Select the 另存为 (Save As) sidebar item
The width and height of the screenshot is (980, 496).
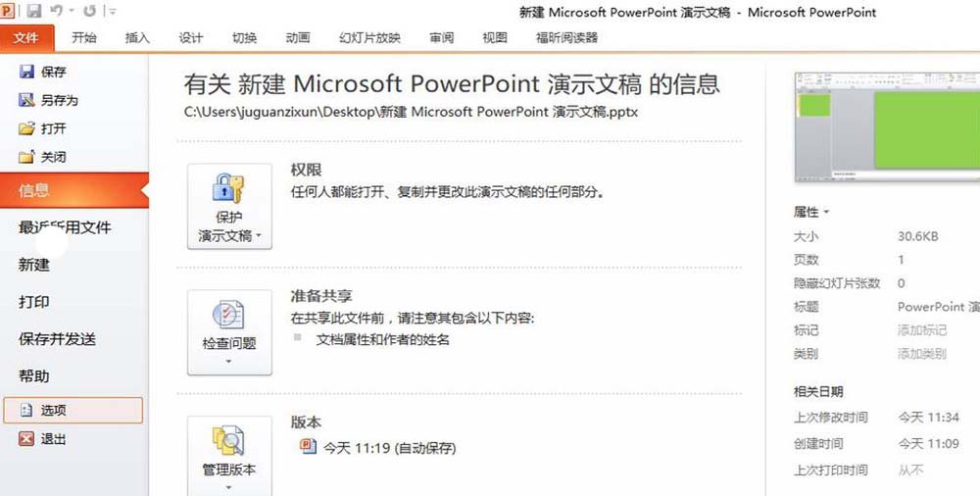click(x=49, y=100)
